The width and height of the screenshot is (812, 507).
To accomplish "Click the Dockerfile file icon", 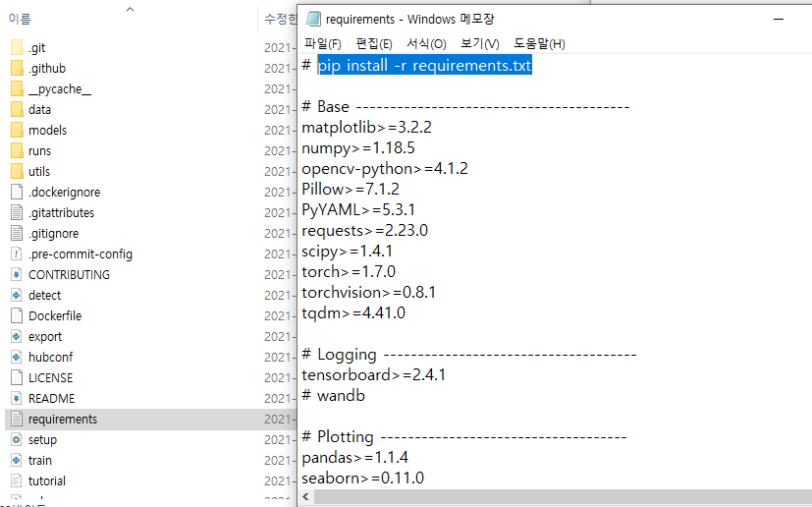I will coord(17,315).
